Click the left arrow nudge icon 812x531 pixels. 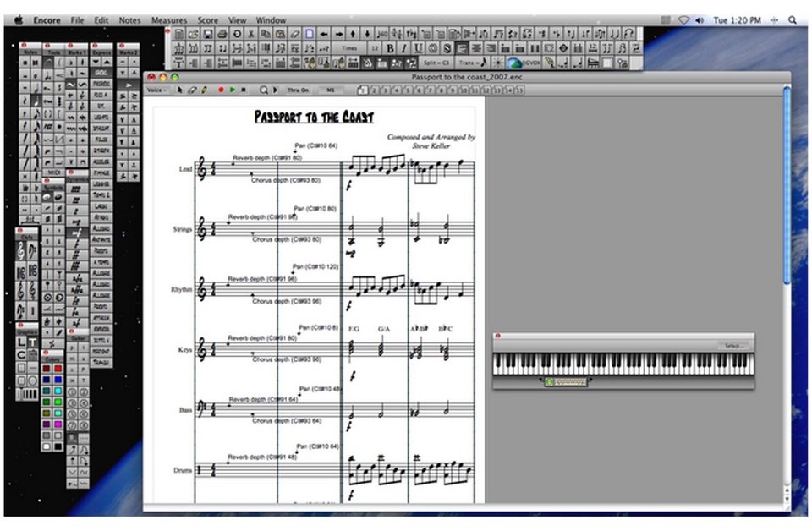tap(324, 34)
